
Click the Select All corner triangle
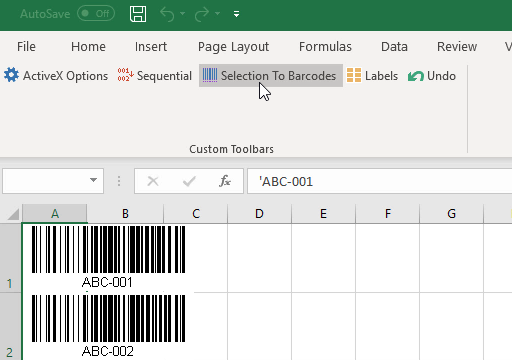point(13,214)
